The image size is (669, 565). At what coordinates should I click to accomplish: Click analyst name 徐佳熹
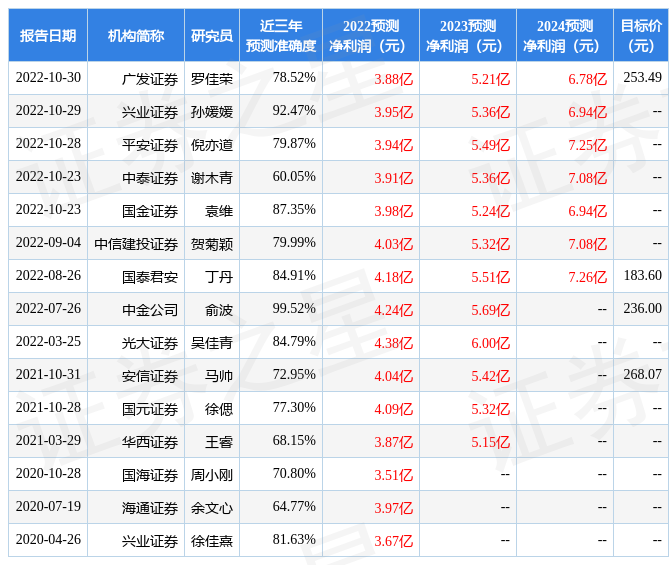coord(212,541)
